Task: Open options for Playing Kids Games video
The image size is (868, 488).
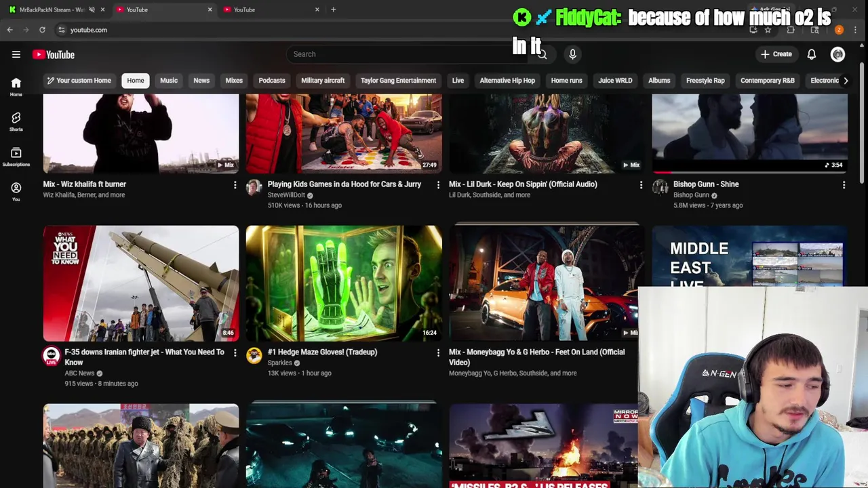Action: tap(438, 184)
